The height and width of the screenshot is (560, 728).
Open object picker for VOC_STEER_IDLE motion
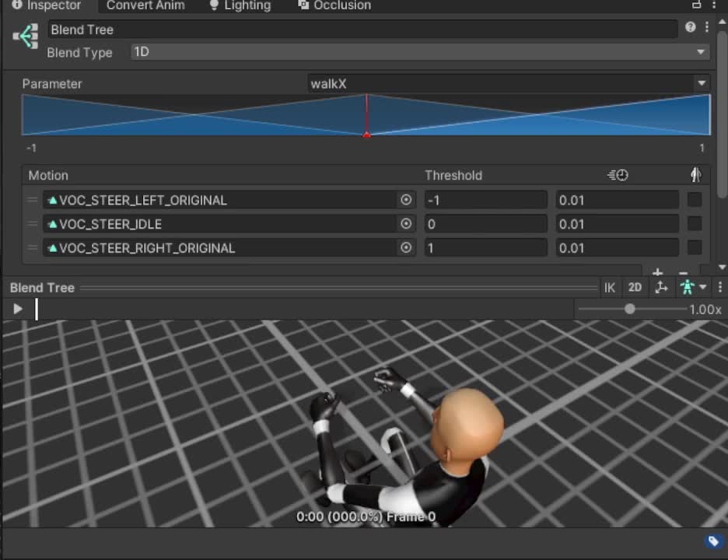point(406,224)
